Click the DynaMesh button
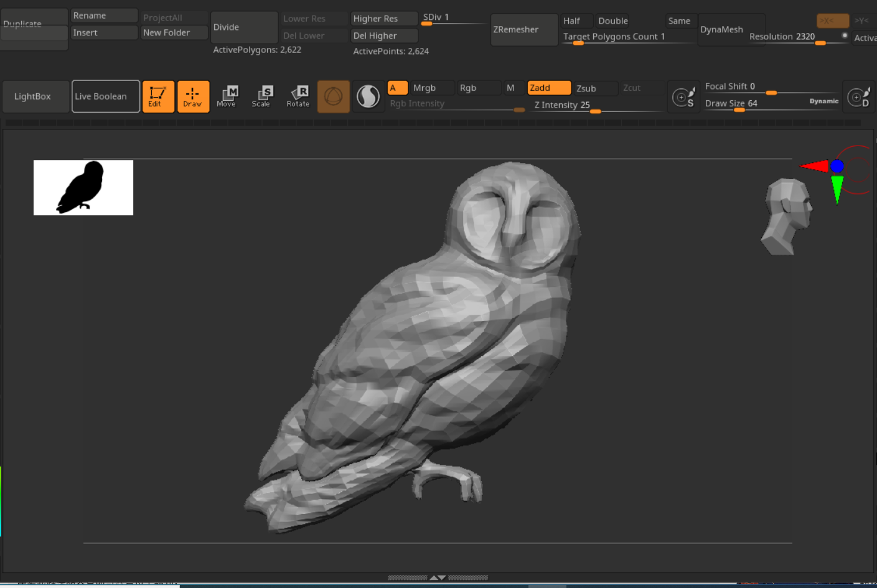 pos(721,30)
